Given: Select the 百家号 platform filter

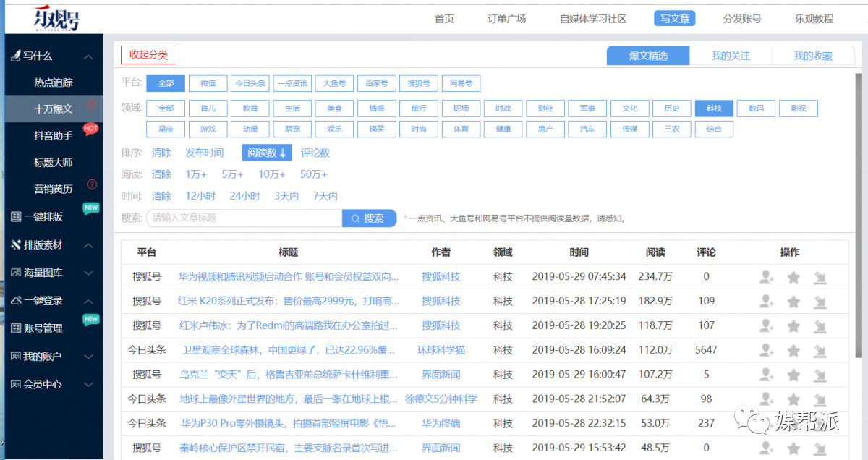Looking at the screenshot, I should tap(376, 83).
